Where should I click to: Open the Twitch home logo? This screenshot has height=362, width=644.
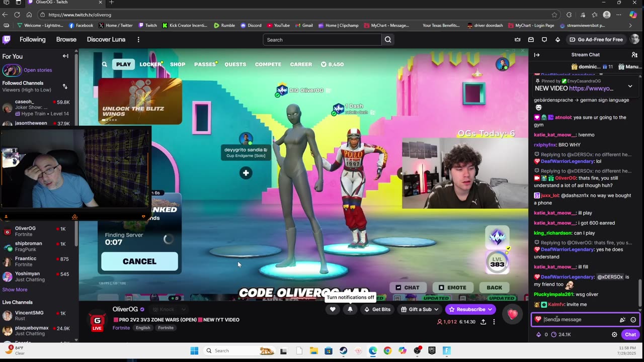(7, 39)
